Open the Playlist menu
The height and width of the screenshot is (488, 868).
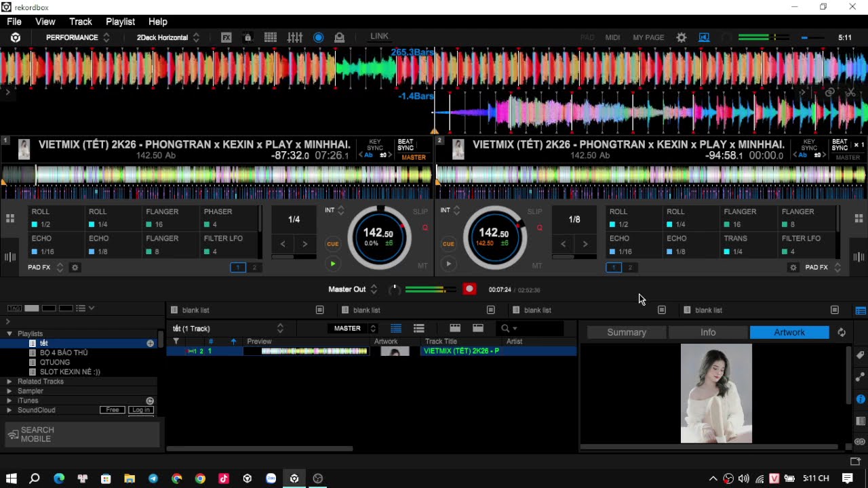click(120, 22)
